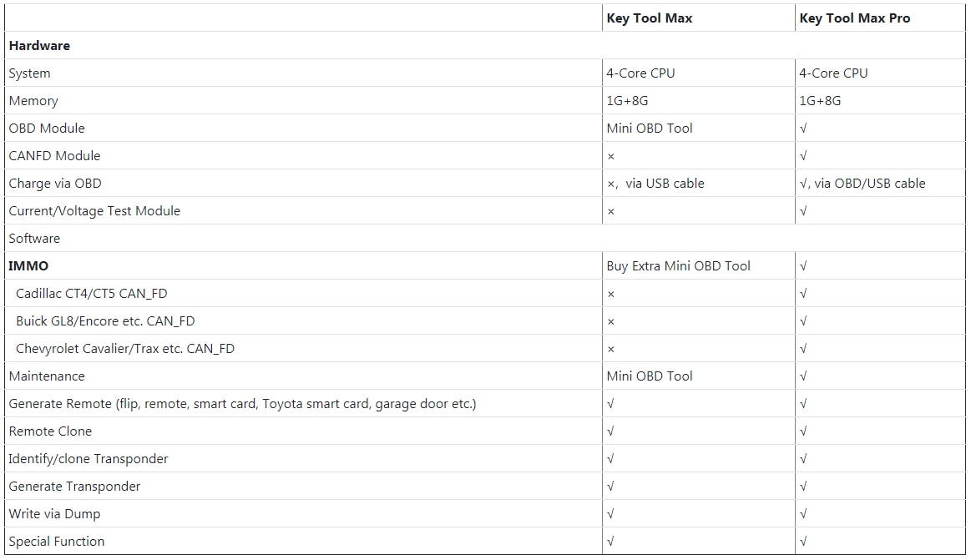Click Pro check mark for Write via Dump

pos(803,514)
